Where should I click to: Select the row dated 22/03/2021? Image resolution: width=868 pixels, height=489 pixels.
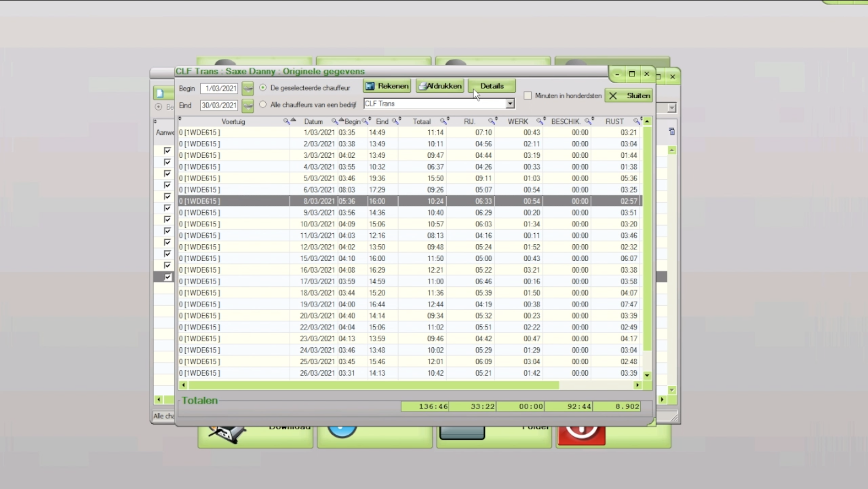410,327
